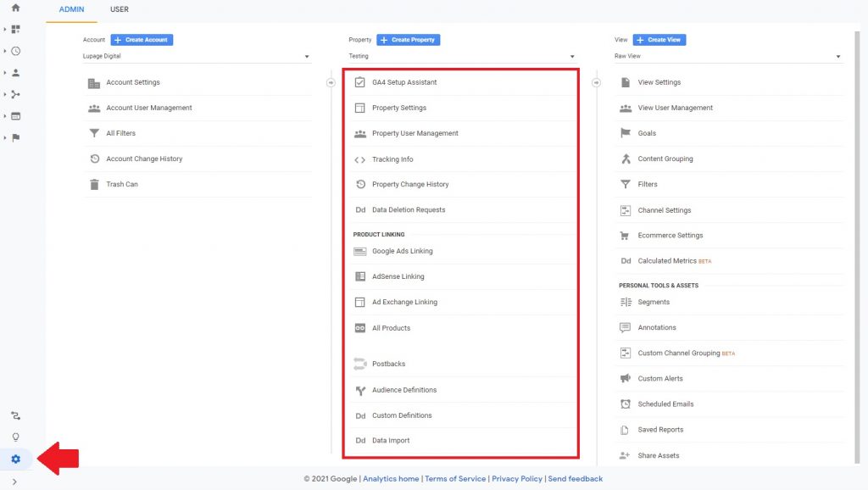Click the page vertical scrollbar
The width and height of the screenshot is (868, 490).
858,247
